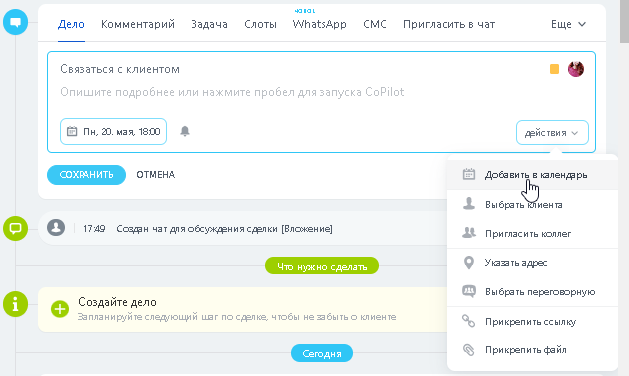Viewport: 629px width, 376px height.
Task: Click the orange color marker square
Action: 554,69
